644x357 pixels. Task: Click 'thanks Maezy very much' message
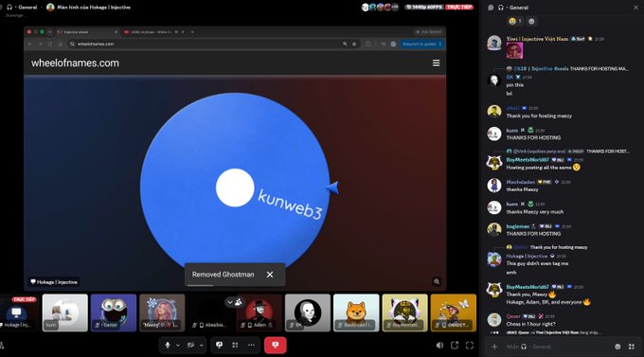point(535,211)
